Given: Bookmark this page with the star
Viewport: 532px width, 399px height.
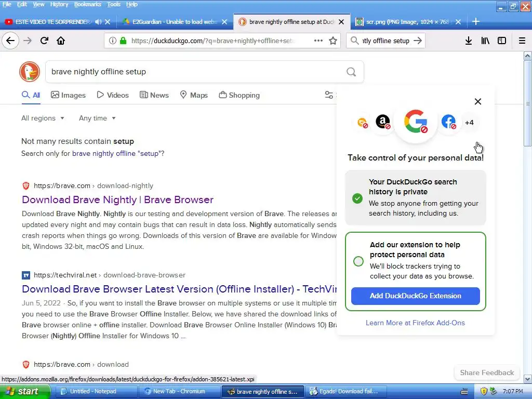Looking at the screenshot, I should pos(333,41).
